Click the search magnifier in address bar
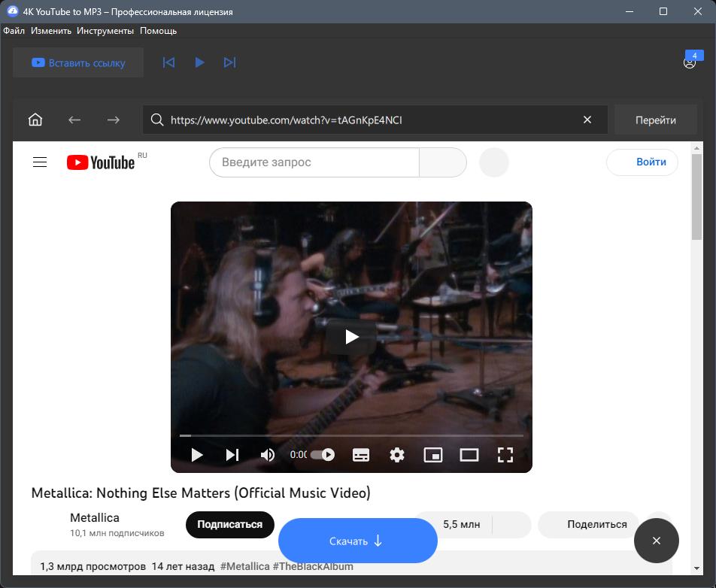 [157, 120]
